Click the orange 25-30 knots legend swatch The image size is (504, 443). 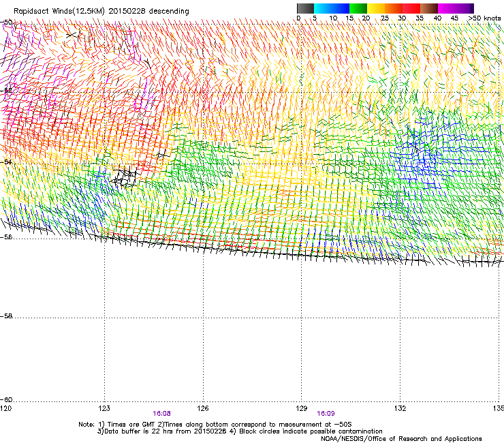(x=394, y=8)
